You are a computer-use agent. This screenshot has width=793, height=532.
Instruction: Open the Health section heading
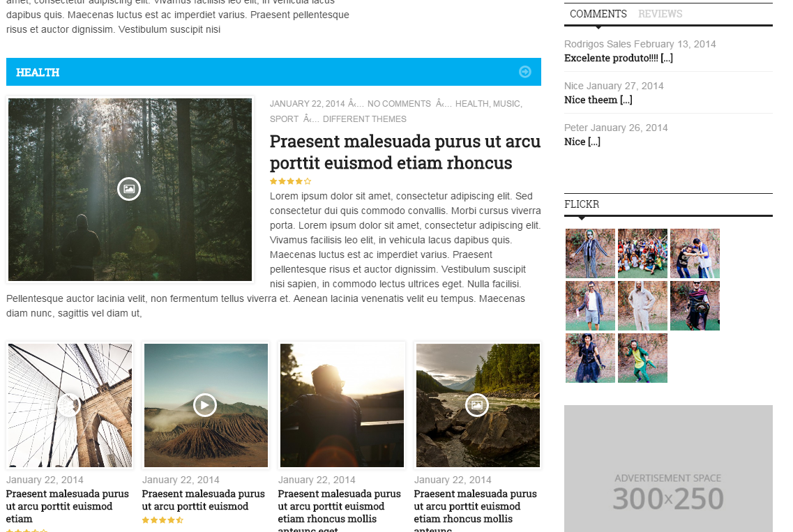tap(38, 73)
